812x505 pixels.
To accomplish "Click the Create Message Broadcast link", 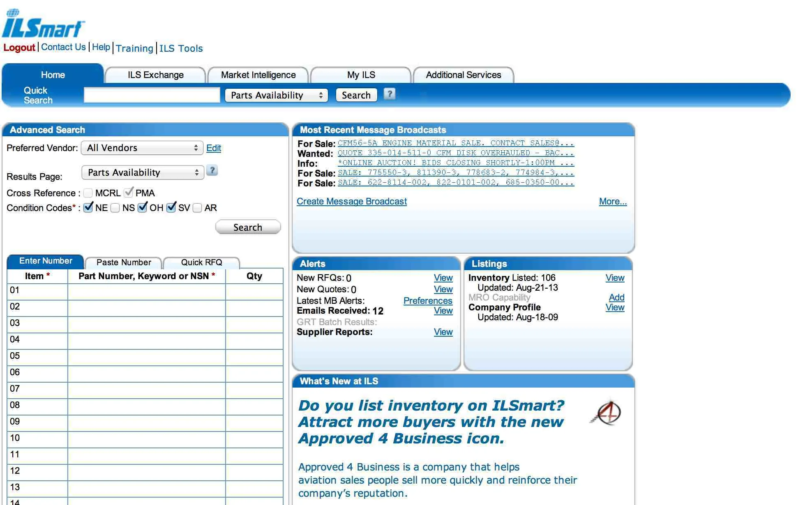I will point(352,201).
